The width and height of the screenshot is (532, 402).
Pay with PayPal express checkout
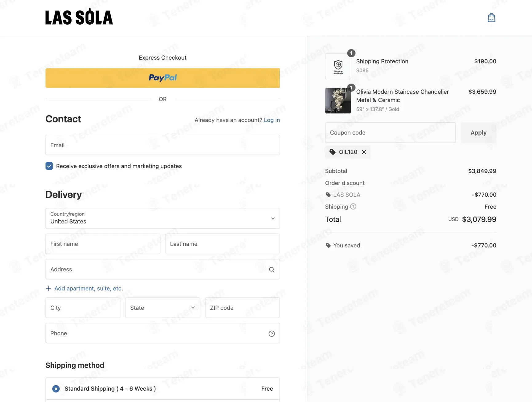(x=163, y=78)
